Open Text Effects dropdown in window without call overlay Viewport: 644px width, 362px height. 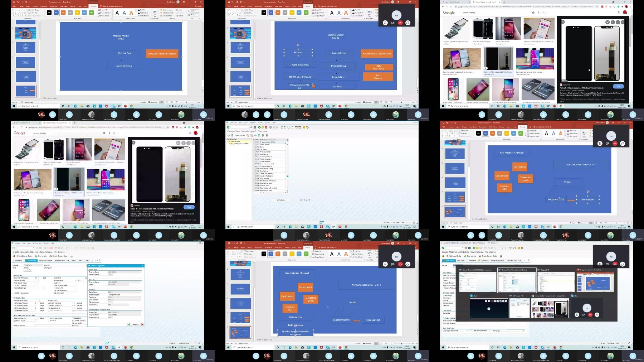143,16
